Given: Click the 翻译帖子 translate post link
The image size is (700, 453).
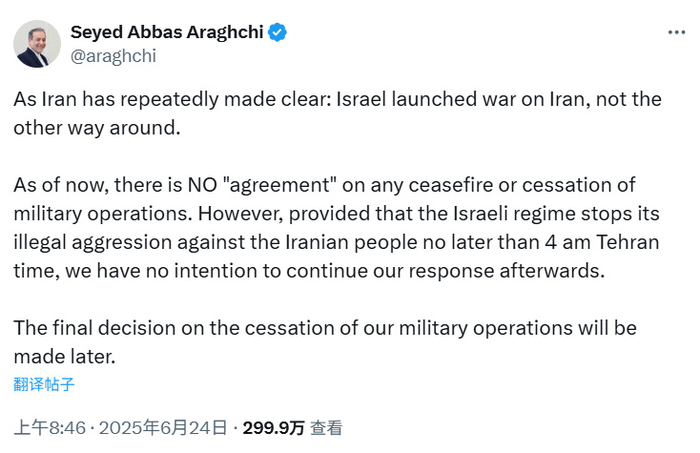Looking at the screenshot, I should pyautogui.click(x=44, y=383).
